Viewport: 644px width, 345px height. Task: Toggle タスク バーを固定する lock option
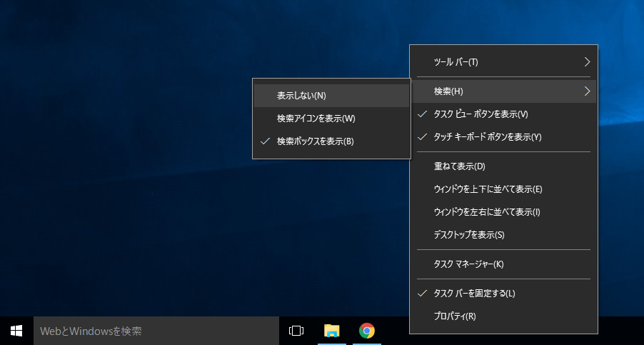[474, 294]
